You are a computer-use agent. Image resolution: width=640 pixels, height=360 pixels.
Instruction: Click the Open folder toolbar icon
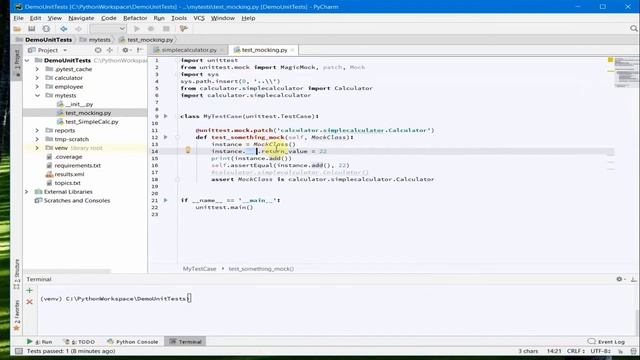(x=17, y=29)
